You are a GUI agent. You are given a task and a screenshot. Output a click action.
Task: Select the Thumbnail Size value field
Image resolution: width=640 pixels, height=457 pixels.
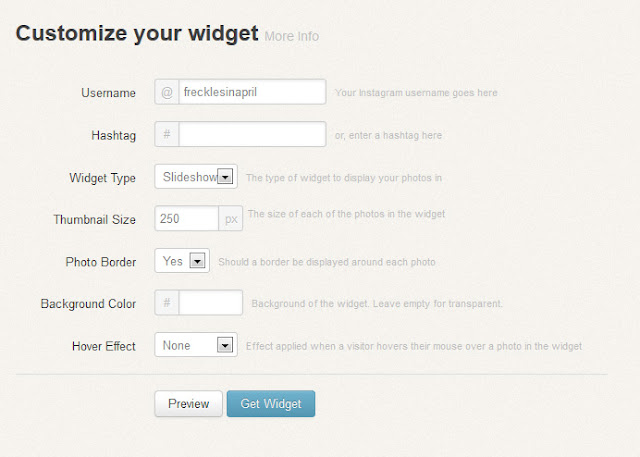click(187, 218)
